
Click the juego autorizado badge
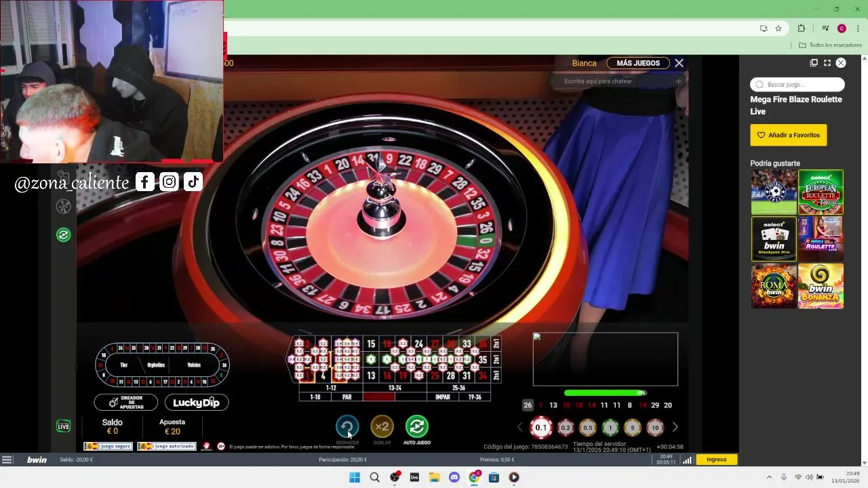[166, 446]
